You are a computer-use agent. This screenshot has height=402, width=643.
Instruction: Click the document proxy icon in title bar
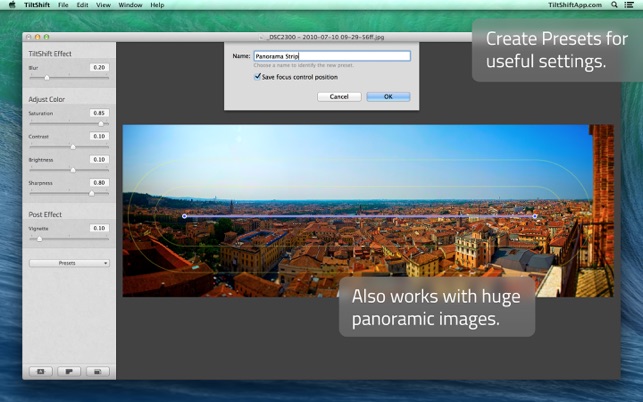tap(262, 37)
